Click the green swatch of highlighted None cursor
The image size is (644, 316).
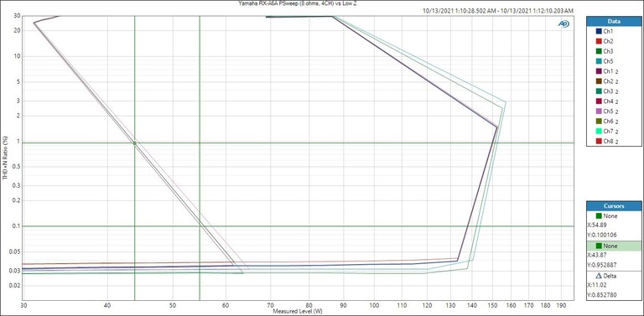(x=598, y=246)
